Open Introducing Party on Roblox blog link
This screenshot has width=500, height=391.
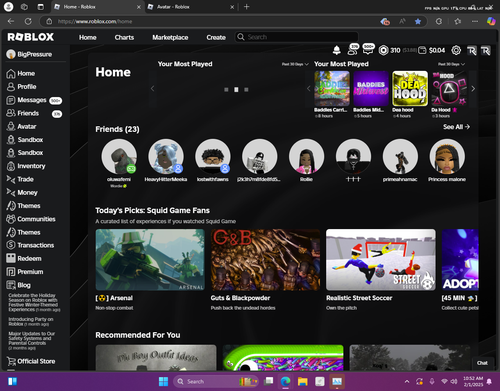point(31,322)
